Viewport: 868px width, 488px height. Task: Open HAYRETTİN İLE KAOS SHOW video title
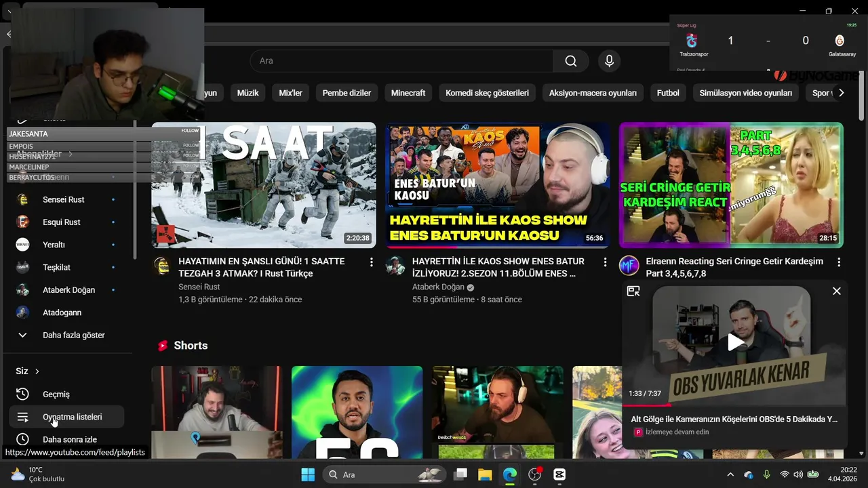coord(498,267)
